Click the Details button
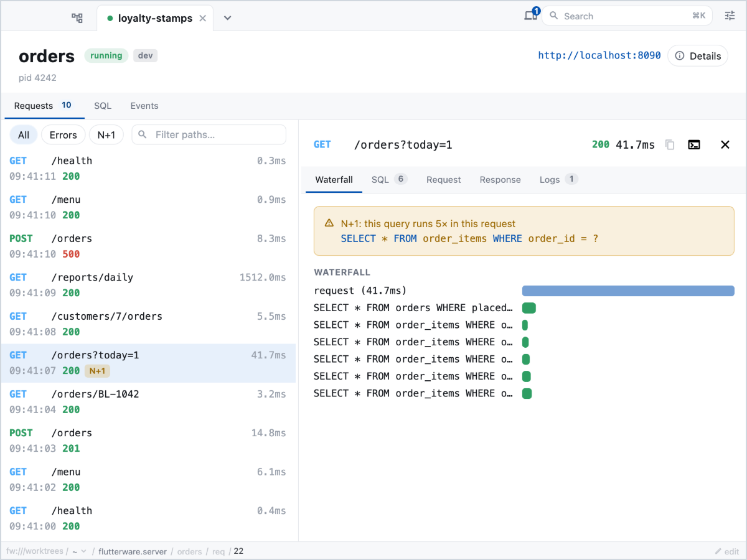The width and height of the screenshot is (747, 560). (x=698, y=56)
